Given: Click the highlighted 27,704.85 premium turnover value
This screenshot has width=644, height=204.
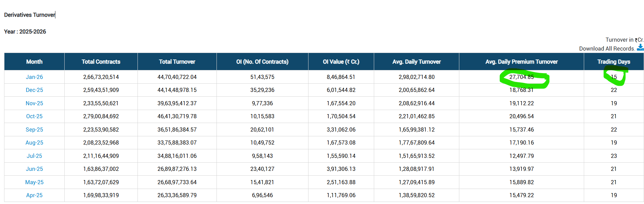Looking at the screenshot, I should [521, 77].
